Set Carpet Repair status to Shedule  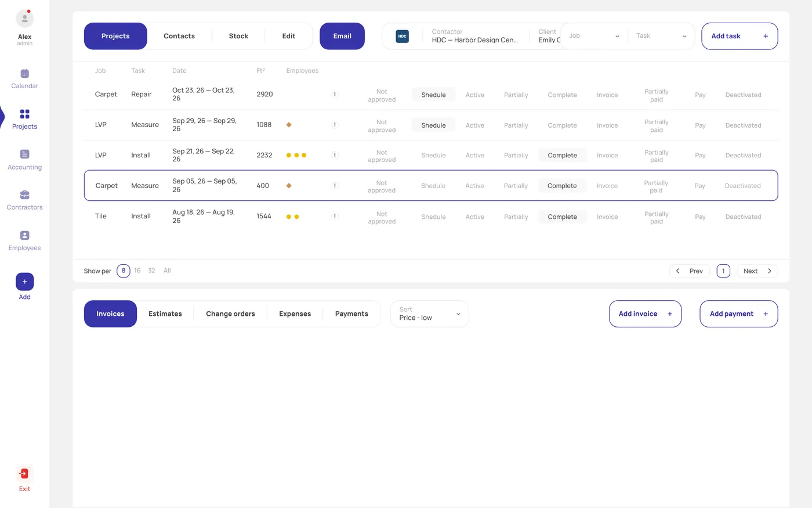pyautogui.click(x=433, y=95)
